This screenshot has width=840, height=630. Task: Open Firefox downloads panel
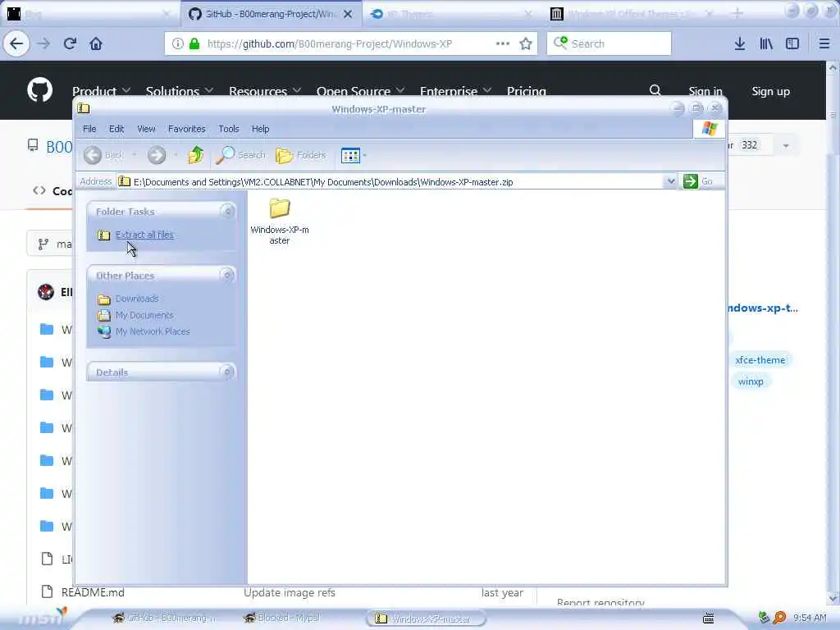[x=740, y=43]
